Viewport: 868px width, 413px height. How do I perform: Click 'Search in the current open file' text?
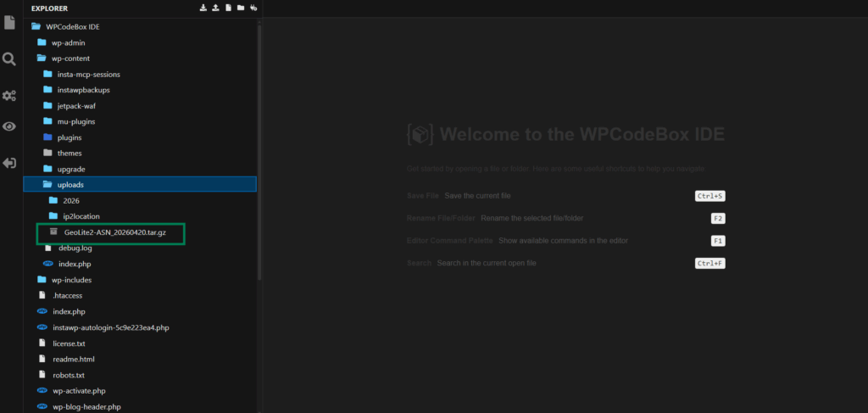click(x=487, y=264)
